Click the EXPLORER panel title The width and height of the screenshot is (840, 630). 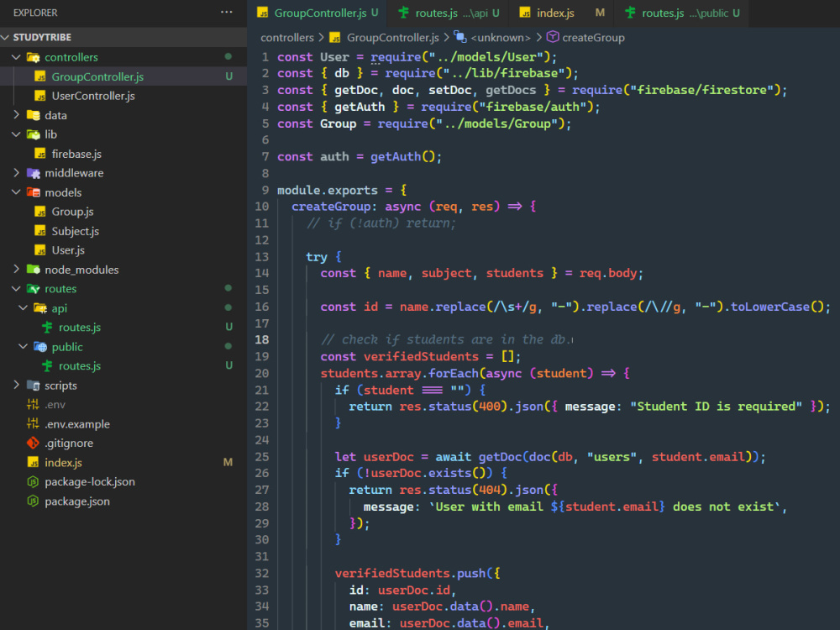pyautogui.click(x=35, y=13)
